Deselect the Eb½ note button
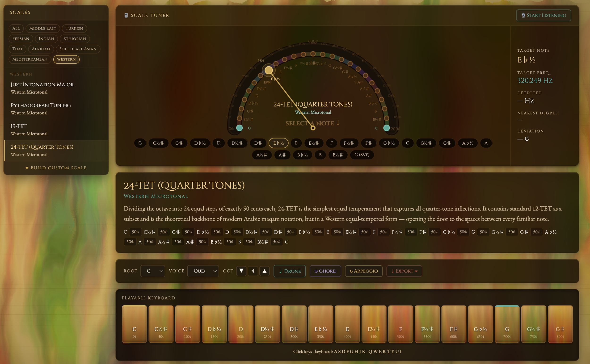This screenshot has width=590, height=364. point(278,143)
